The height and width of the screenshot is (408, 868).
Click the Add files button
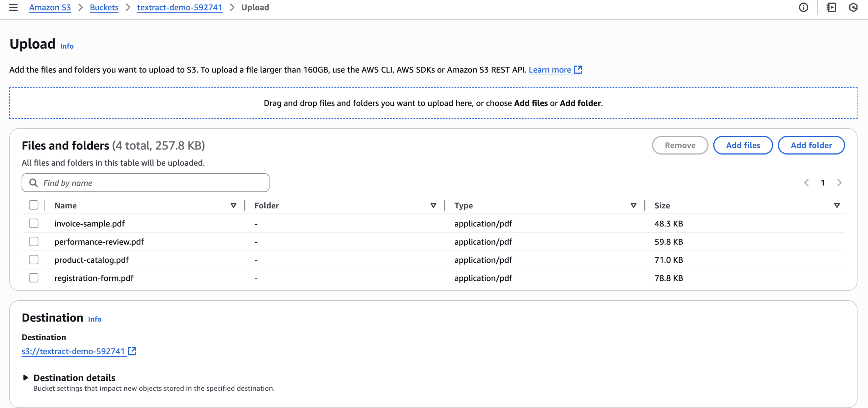point(743,145)
